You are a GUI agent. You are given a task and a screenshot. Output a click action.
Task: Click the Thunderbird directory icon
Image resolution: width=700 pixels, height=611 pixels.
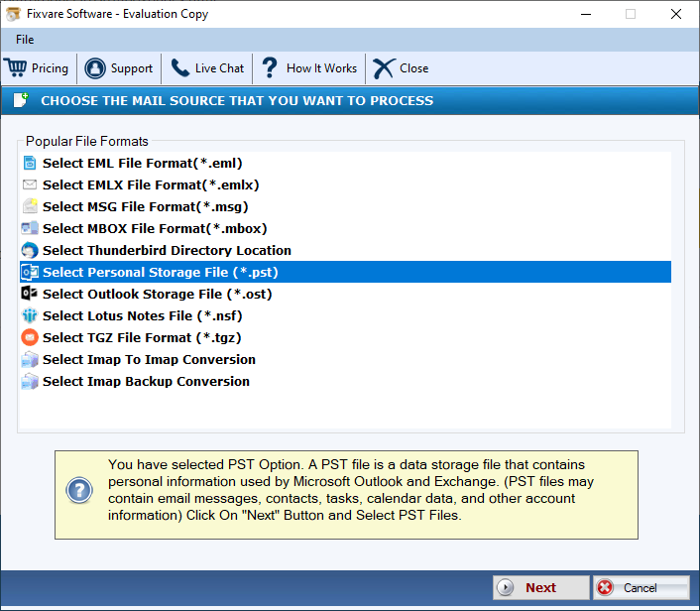pos(30,251)
